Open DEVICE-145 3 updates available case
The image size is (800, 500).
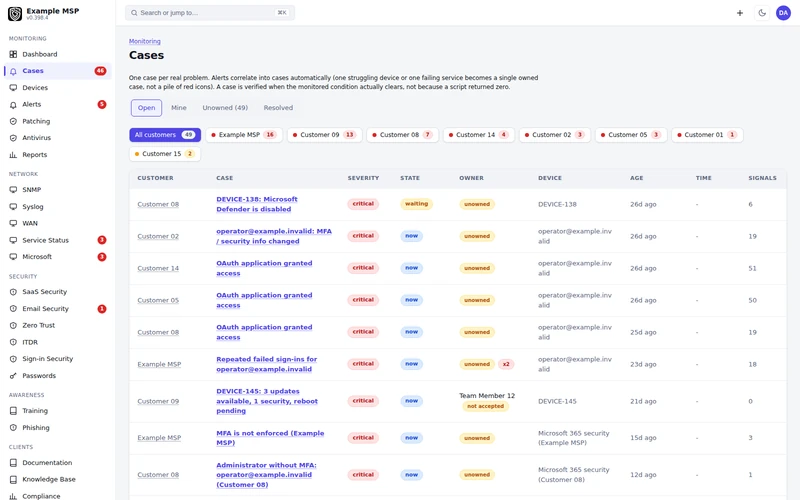point(267,401)
